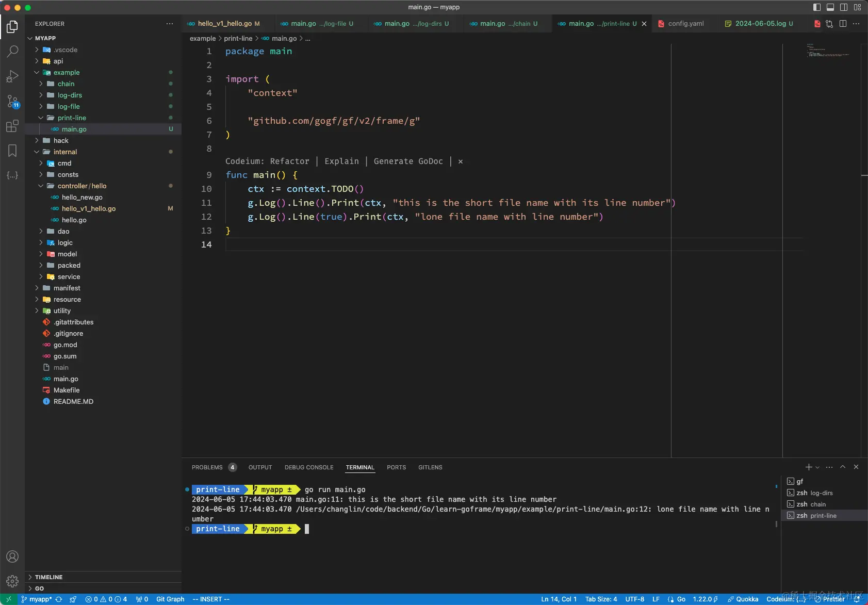The height and width of the screenshot is (605, 868).
Task: Synchronize changes icon in status bar
Action: point(59,599)
